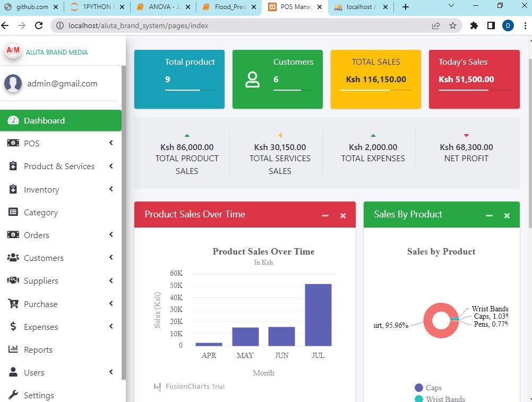Open POS via its sidebar icon
The width and height of the screenshot is (532, 402).
13,143
